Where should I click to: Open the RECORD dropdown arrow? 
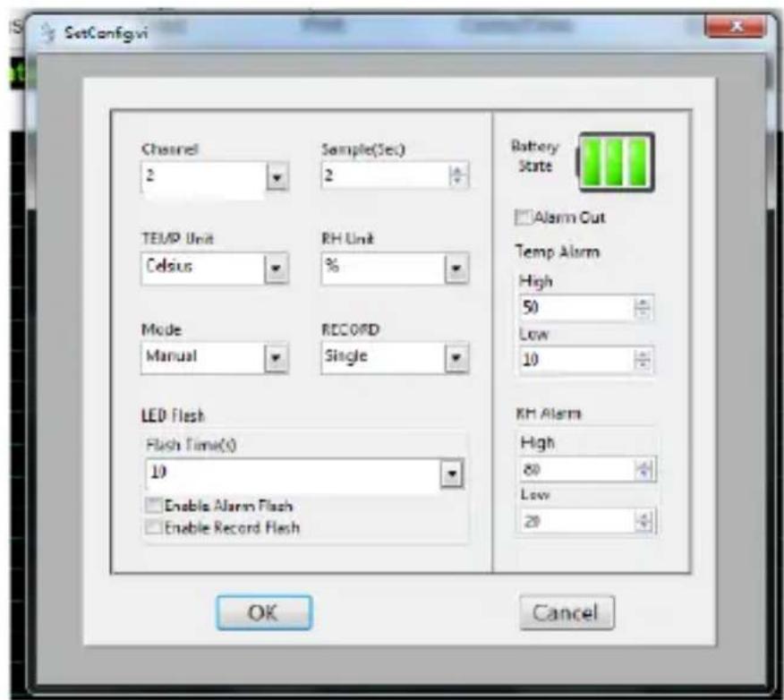[x=456, y=358]
